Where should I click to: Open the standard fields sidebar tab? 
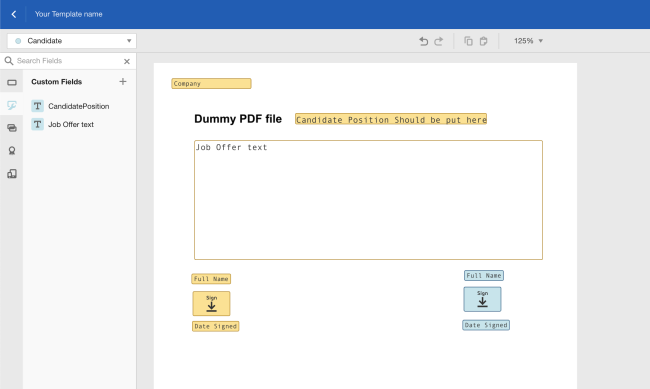point(12,83)
